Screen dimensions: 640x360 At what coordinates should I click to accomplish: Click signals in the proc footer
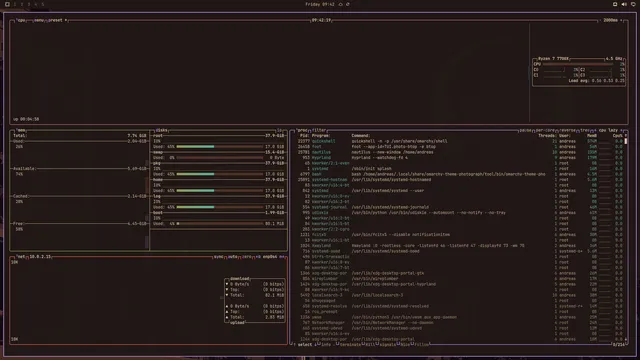387,345
